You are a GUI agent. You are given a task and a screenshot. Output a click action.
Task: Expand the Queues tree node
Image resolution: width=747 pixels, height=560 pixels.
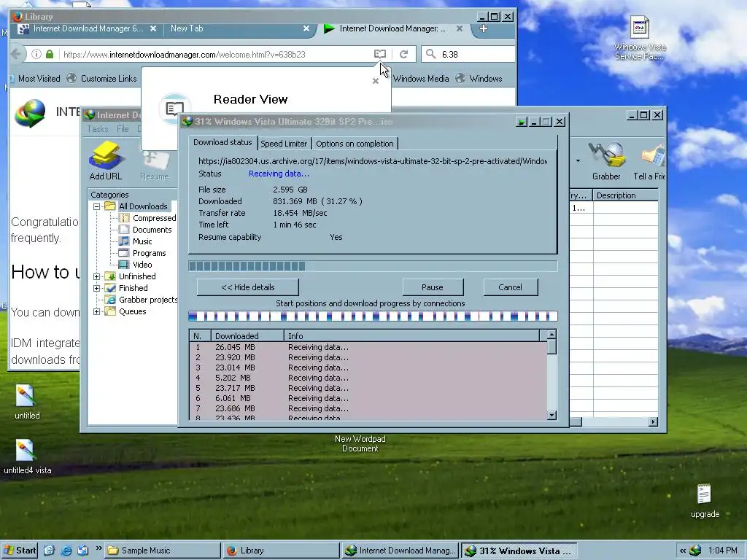[97, 311]
